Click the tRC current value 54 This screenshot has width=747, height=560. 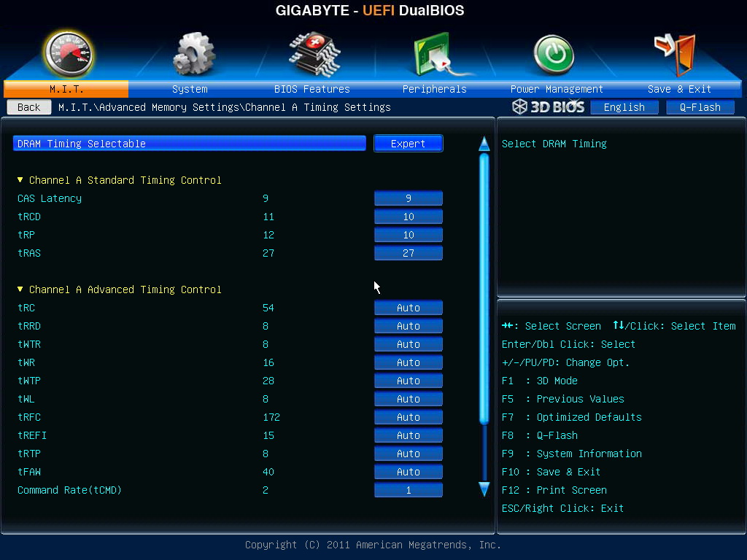coord(268,308)
